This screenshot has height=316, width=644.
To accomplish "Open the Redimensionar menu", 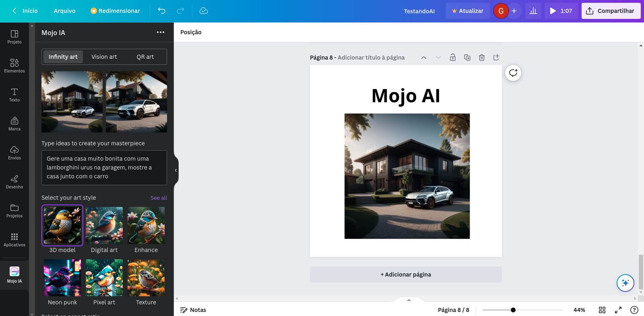I will click(116, 11).
